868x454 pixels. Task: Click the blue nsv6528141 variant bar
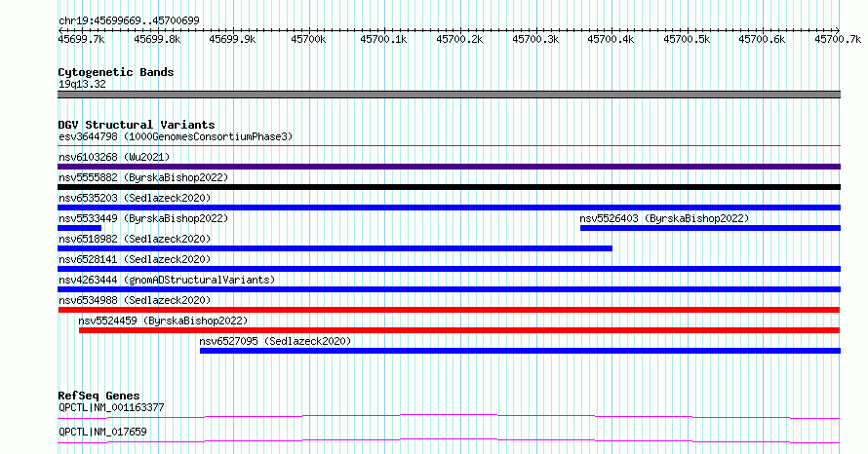click(x=449, y=269)
